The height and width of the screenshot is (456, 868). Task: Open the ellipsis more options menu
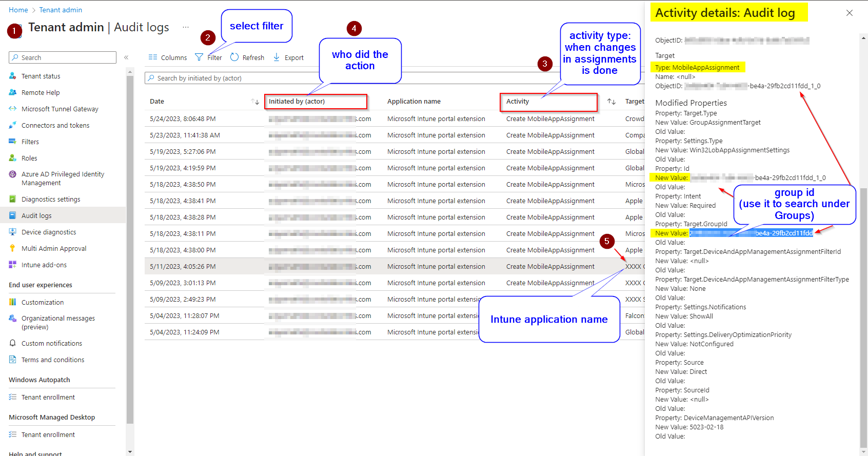tap(185, 27)
